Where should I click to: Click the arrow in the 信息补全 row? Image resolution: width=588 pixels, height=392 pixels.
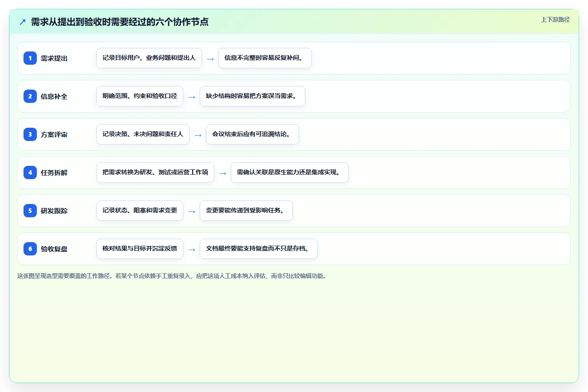click(192, 97)
